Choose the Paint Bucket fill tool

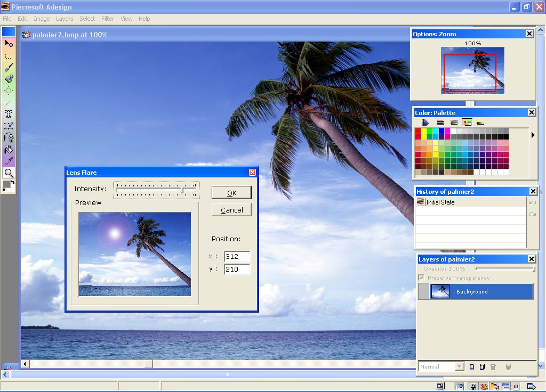[x=9, y=150]
